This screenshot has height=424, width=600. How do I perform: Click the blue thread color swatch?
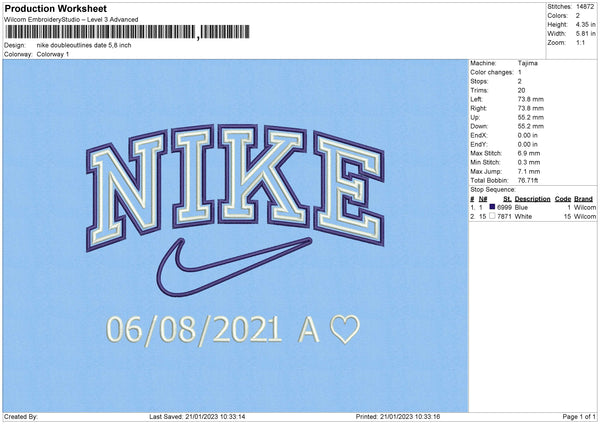(492, 207)
